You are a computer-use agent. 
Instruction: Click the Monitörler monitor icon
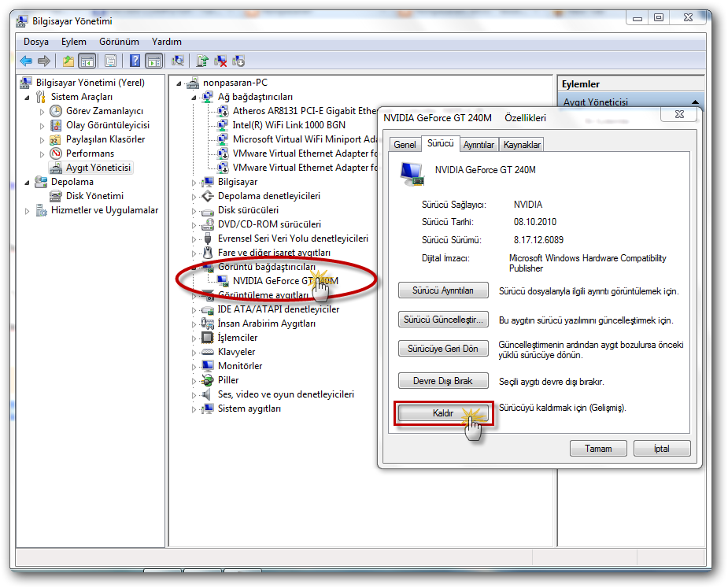(x=208, y=365)
